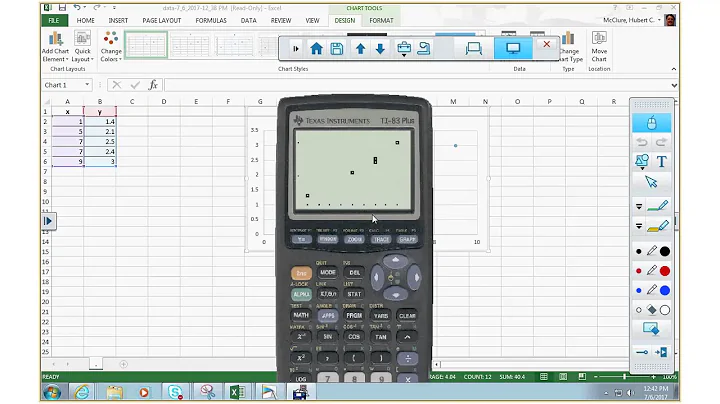Select the arrow pointer selection tool

(x=651, y=182)
